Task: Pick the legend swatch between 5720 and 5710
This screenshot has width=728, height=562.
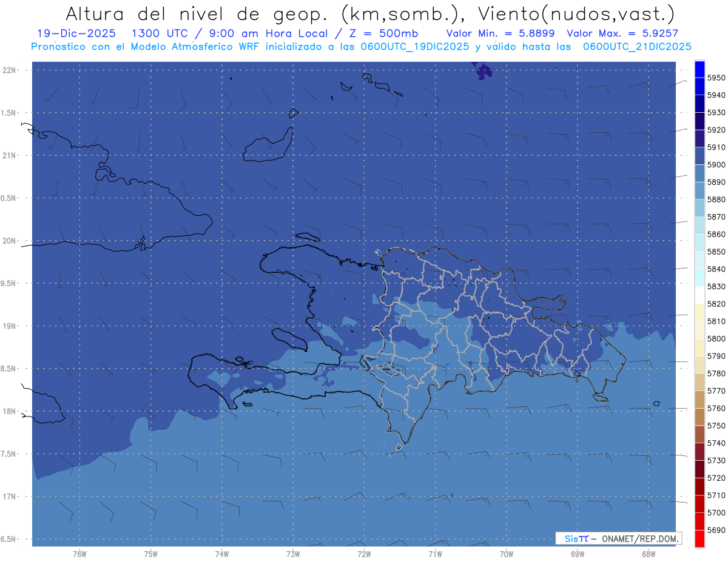Action: click(699, 486)
